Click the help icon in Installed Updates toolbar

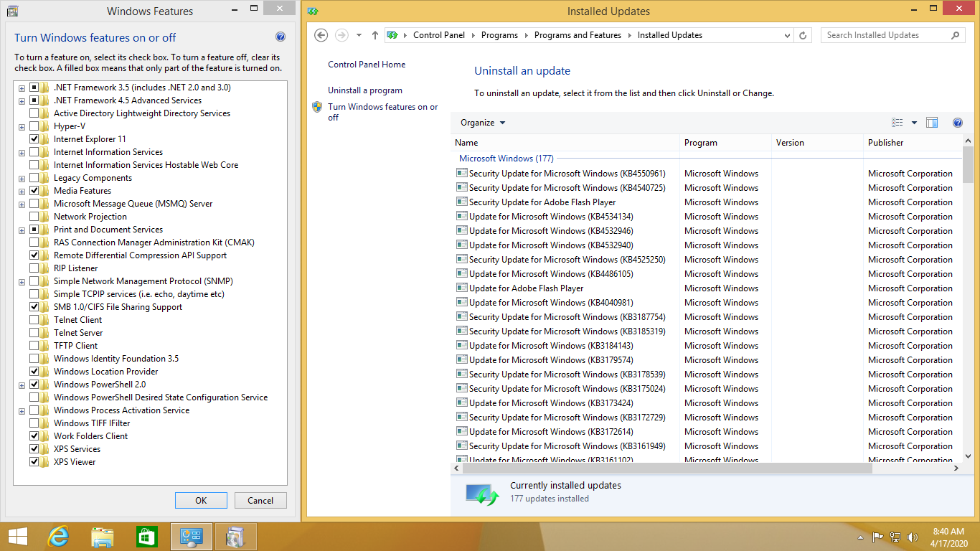coord(957,123)
